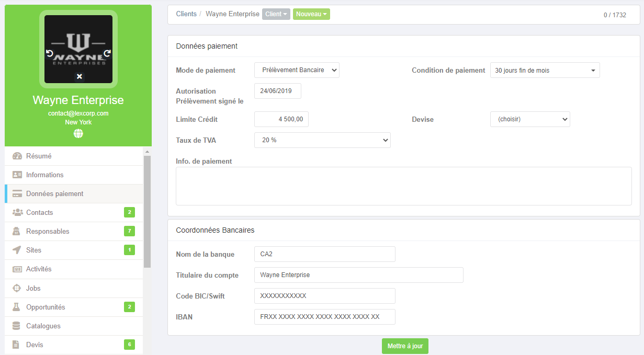
Task: Click the Résumé dashboard icon
Action: click(x=17, y=156)
